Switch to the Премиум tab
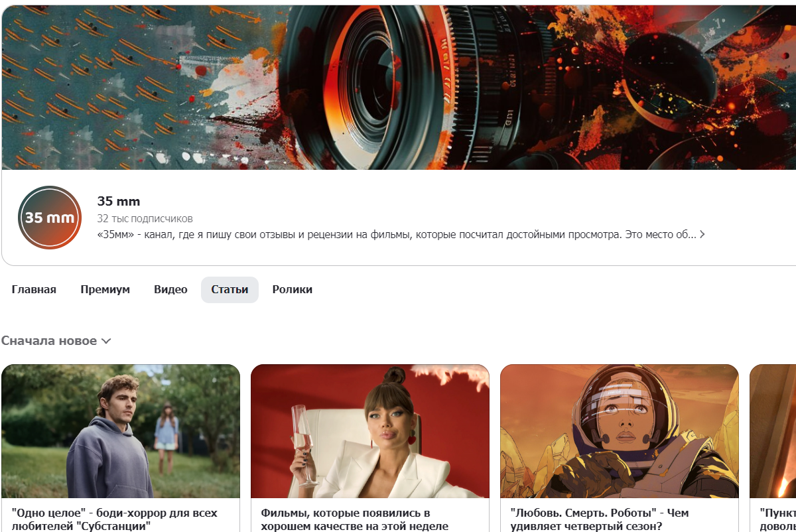 point(105,290)
